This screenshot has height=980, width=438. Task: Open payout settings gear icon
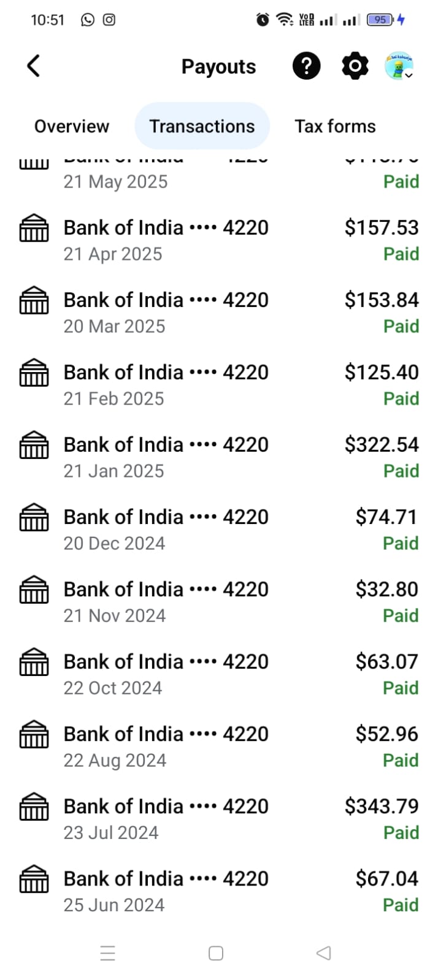[x=355, y=66]
